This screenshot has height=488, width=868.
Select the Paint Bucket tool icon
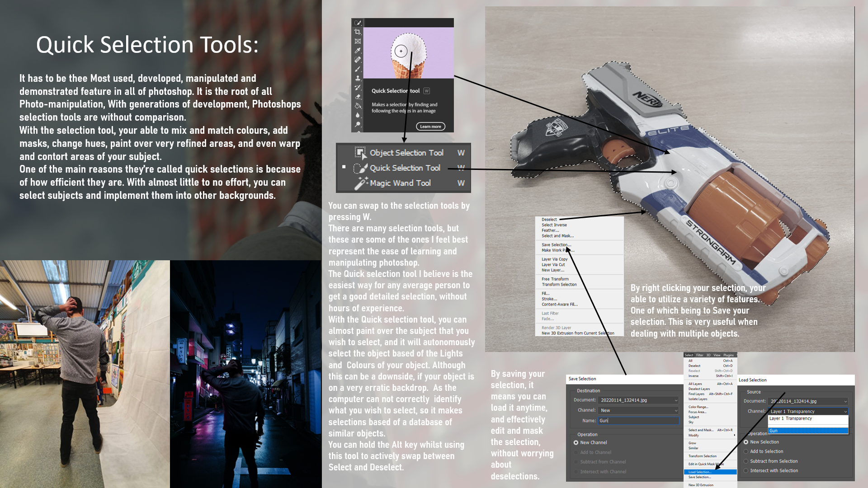pyautogui.click(x=358, y=106)
